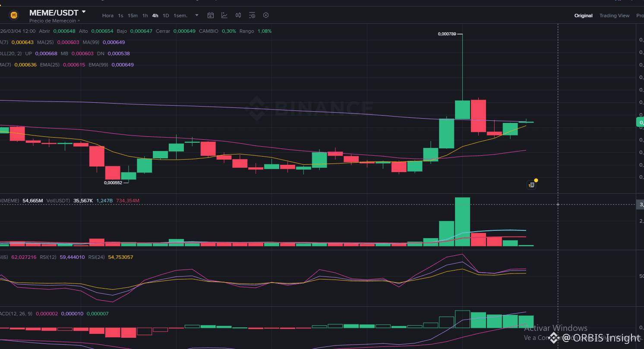This screenshot has width=644, height=349.
Task: Click the MACD histogram value 0,000007
Action: coord(98,314)
